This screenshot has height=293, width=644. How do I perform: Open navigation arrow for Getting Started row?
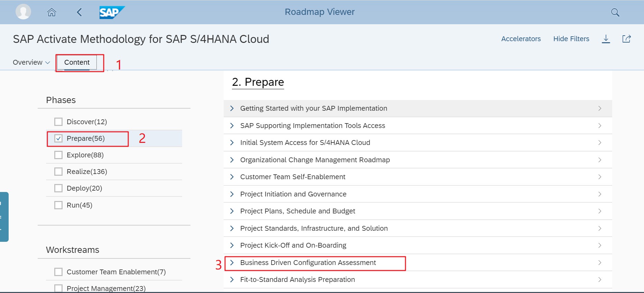(600, 108)
